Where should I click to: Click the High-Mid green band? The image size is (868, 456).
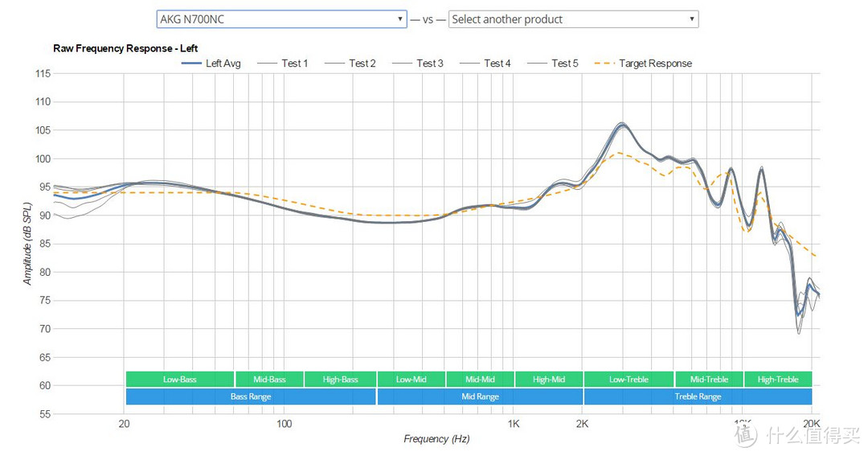tap(548, 379)
